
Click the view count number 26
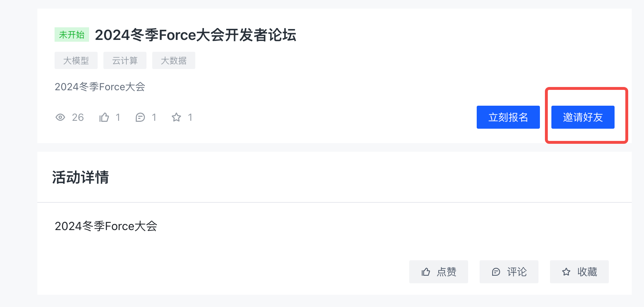coord(78,117)
